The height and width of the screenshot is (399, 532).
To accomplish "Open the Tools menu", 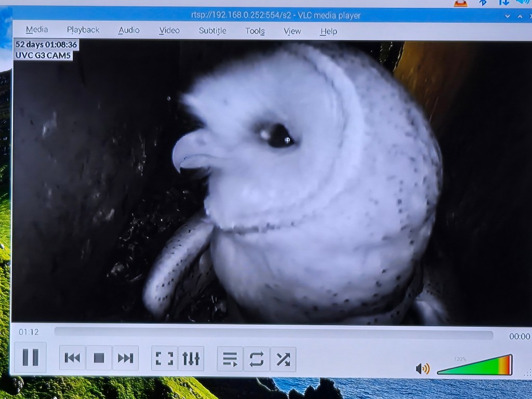I will [x=255, y=31].
